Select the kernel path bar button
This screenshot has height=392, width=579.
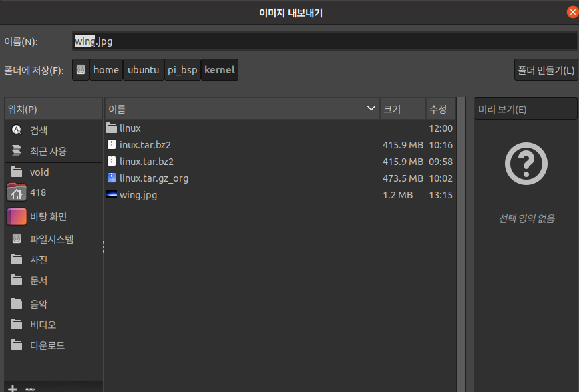pos(220,69)
